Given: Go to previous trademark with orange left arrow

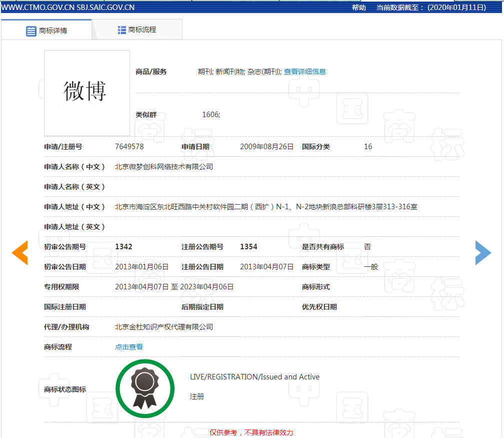Looking at the screenshot, I should tap(20, 253).
